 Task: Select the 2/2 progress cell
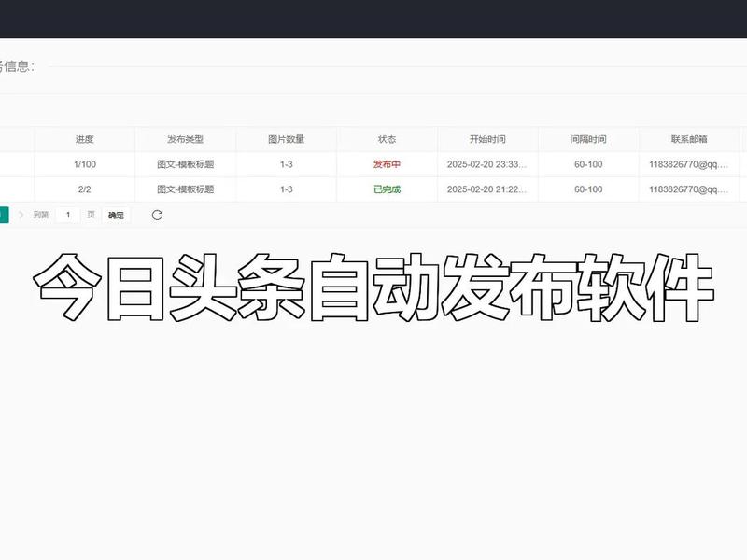pos(84,189)
